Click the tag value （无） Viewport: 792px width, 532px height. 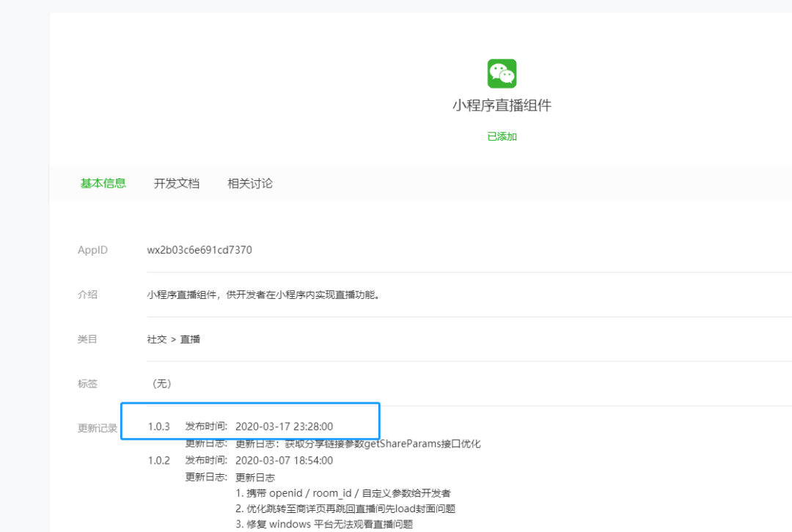(161, 383)
